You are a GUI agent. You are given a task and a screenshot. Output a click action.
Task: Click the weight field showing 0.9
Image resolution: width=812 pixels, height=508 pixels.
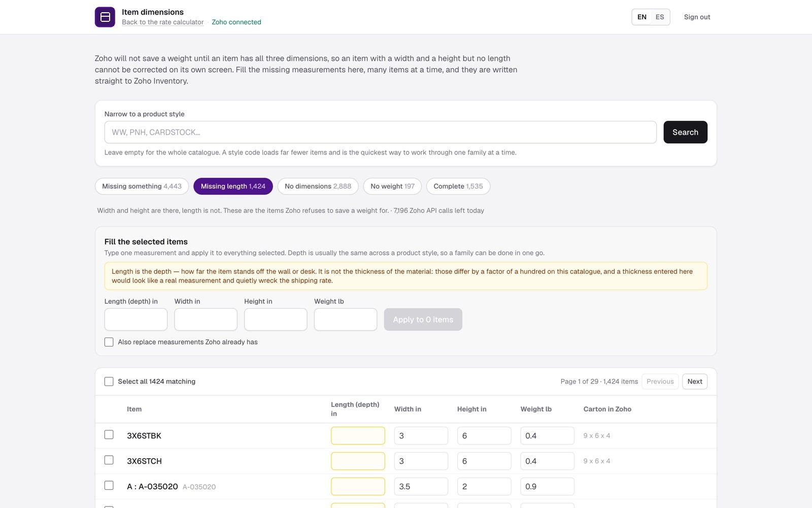click(x=547, y=487)
